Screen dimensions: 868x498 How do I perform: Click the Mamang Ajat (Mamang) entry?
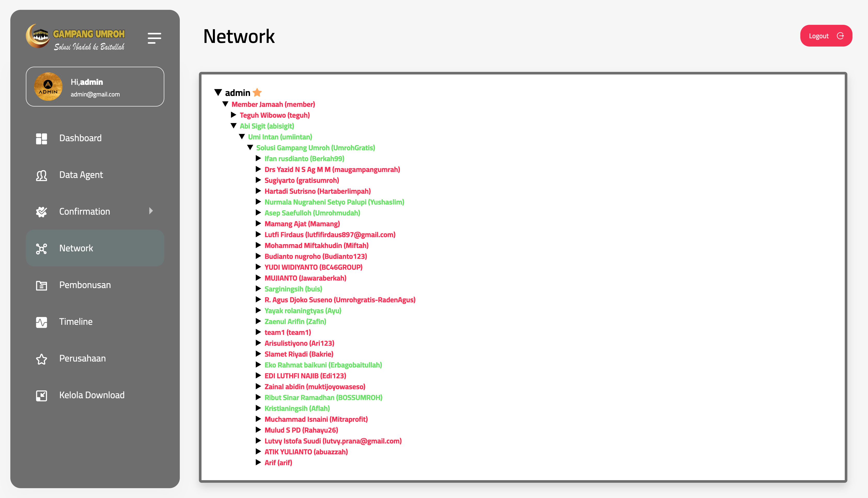pyautogui.click(x=302, y=224)
